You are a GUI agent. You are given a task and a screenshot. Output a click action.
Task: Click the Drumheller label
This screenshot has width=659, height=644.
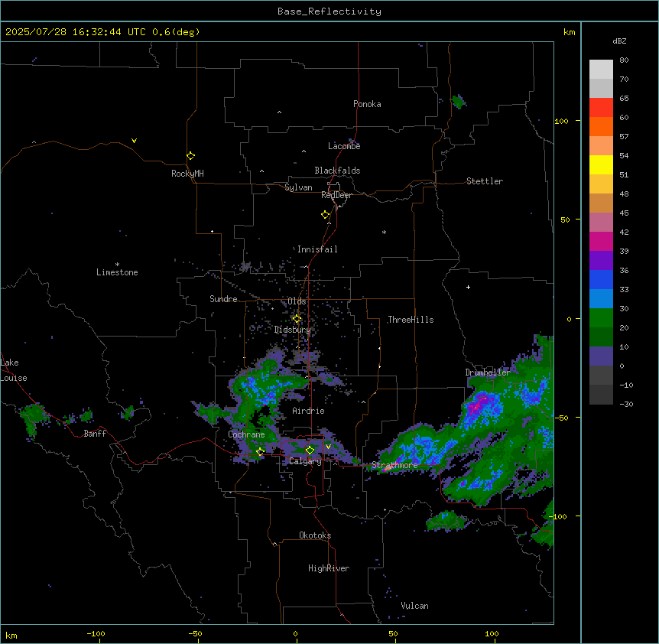coord(488,372)
